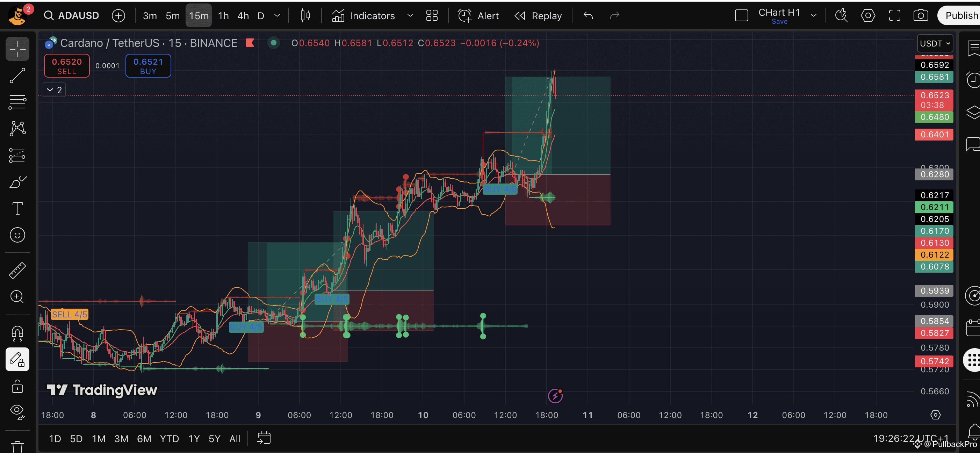Image resolution: width=980 pixels, height=453 pixels.
Task: Select the crosshair cursor tool
Action: (17, 49)
